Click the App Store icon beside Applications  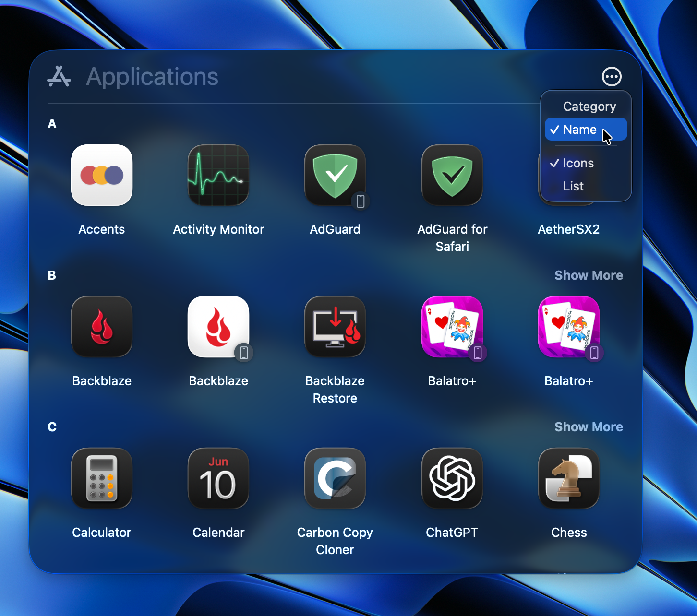(x=59, y=77)
